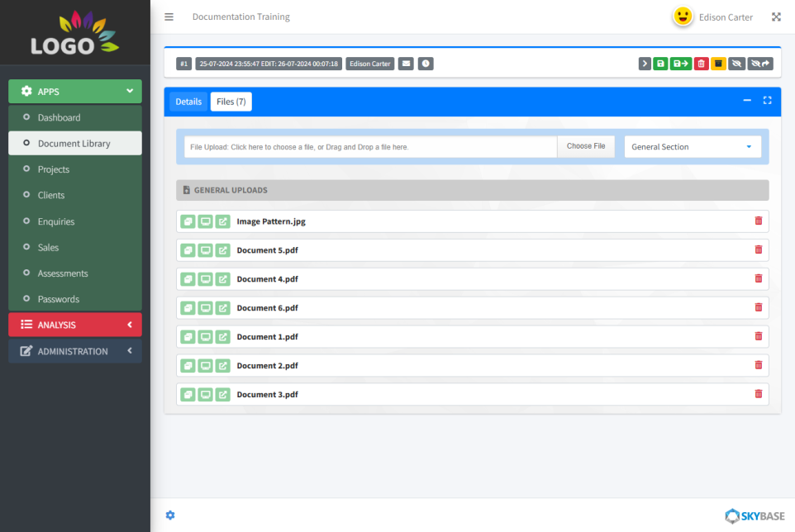Image resolution: width=795 pixels, height=532 pixels.
Task: Click the file upload drop field
Action: tap(370, 147)
